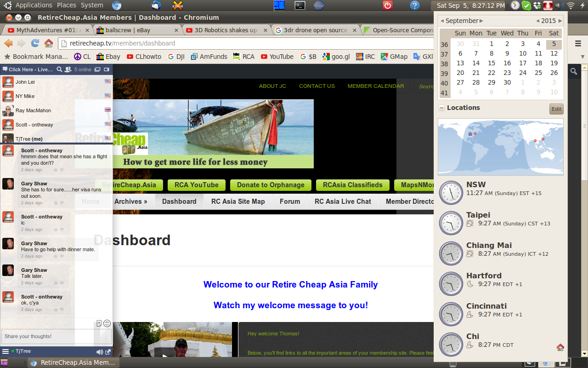Click the minimize chat icon in chat header
This screenshot has width=588, height=368.
[107, 69]
